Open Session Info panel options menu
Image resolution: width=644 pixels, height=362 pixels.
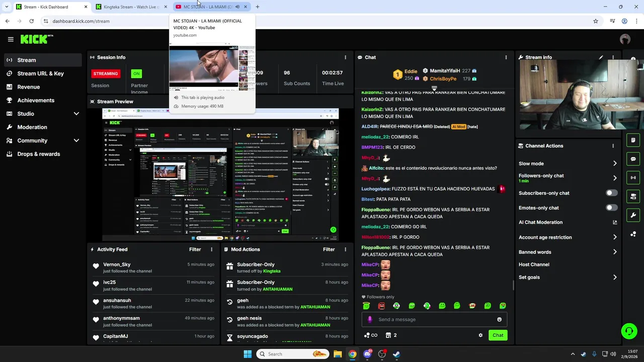point(345,57)
